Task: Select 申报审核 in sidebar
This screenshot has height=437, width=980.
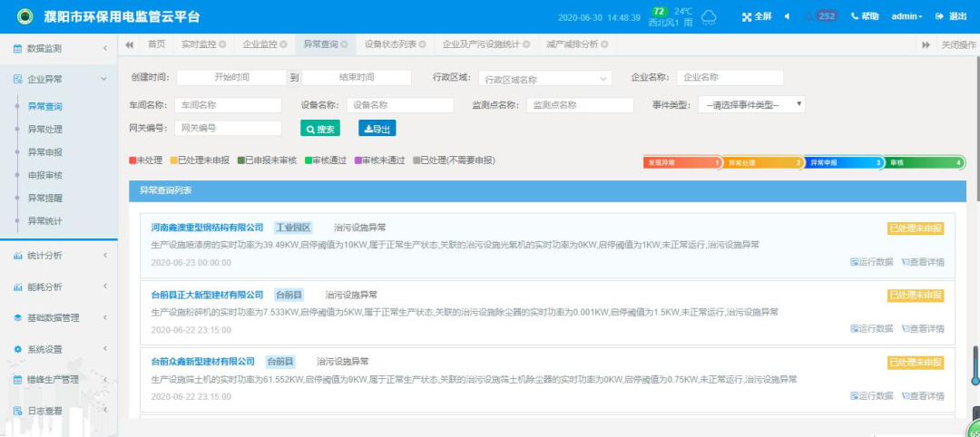Action: point(45,175)
